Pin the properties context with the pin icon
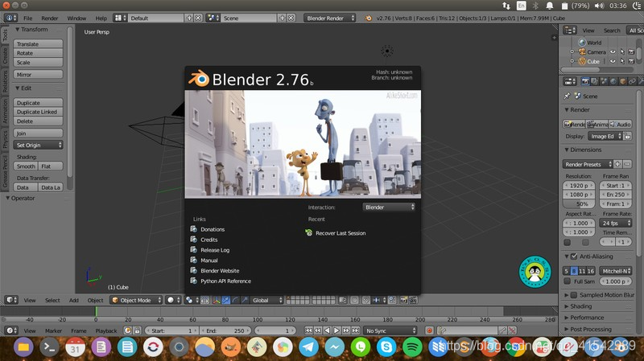644x361 pixels. coord(567,96)
